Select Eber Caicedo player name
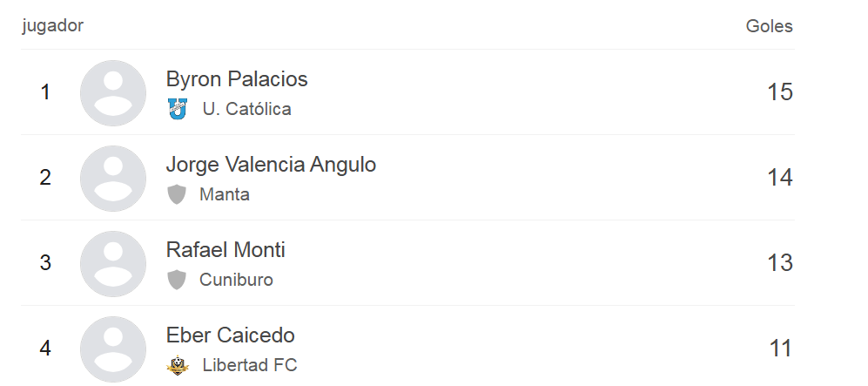868x386 pixels. 231,335
